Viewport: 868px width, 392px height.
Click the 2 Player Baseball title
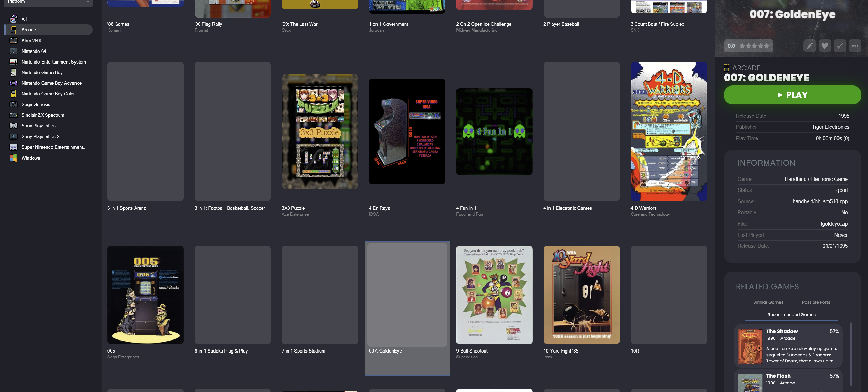(x=561, y=24)
